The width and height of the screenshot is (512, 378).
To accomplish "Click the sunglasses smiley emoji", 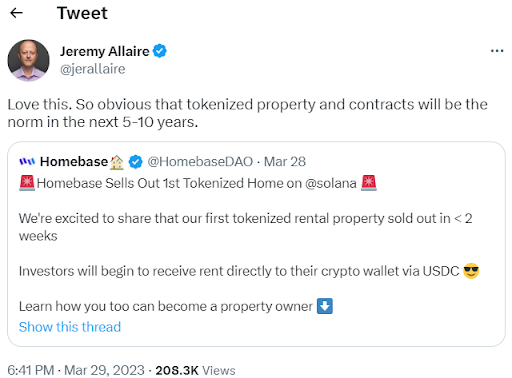I will (471, 271).
